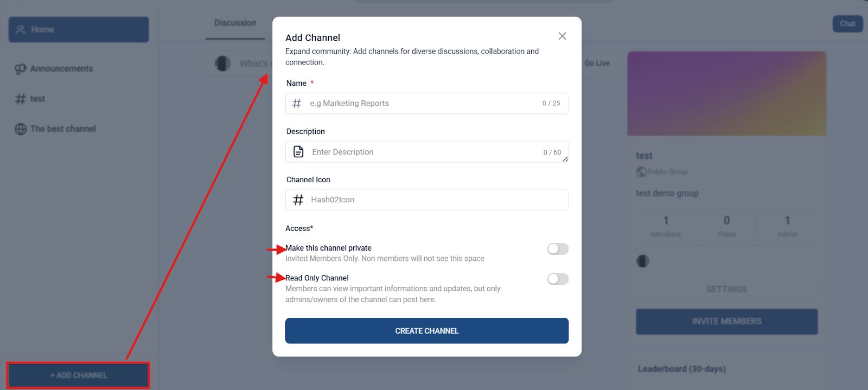Switch to the Discussion tab
Viewport: 868px width, 390px height.
(235, 23)
